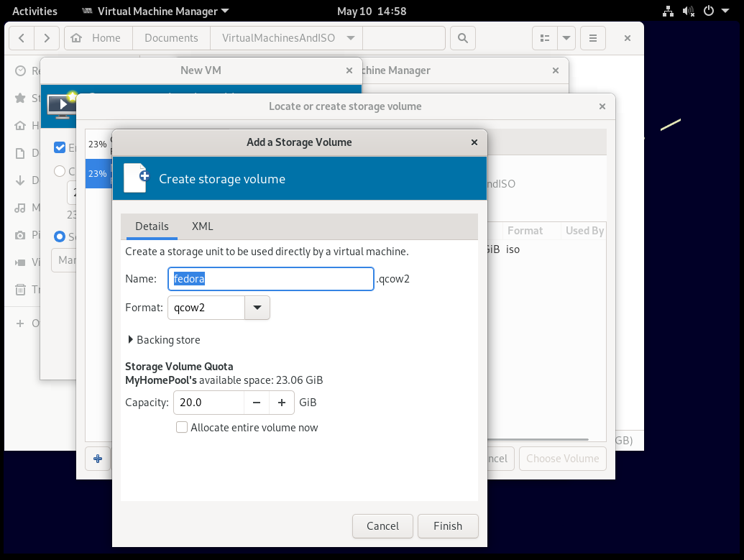This screenshot has height=560, width=744.
Task: Enable Allocate entire volume now checkbox
Action: 183,428
